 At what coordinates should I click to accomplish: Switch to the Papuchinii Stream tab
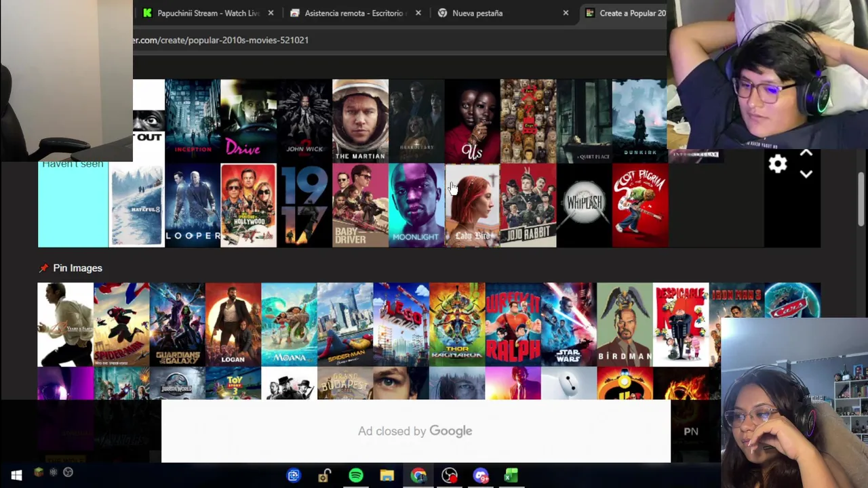208,13
